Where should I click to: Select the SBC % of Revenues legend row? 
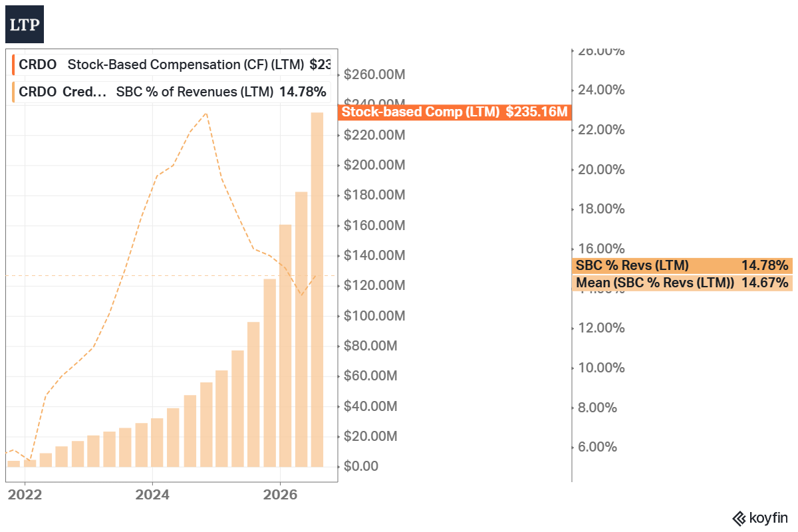[170, 92]
